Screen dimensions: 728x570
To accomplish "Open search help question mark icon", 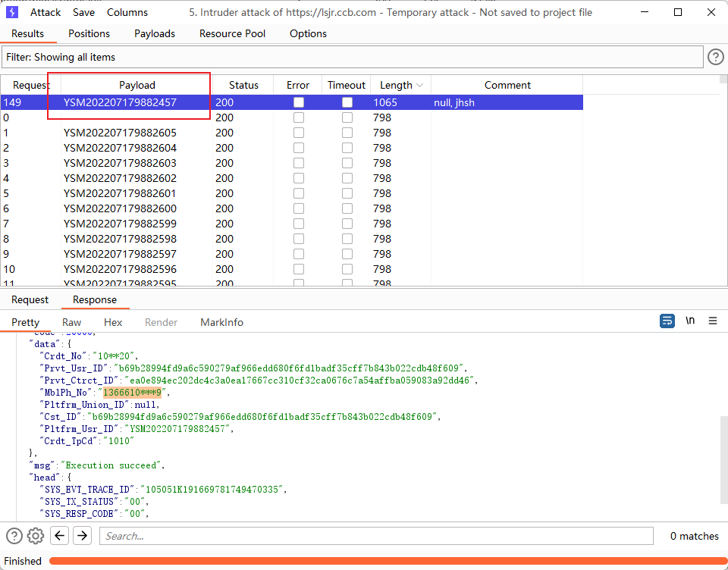I will [x=14, y=536].
